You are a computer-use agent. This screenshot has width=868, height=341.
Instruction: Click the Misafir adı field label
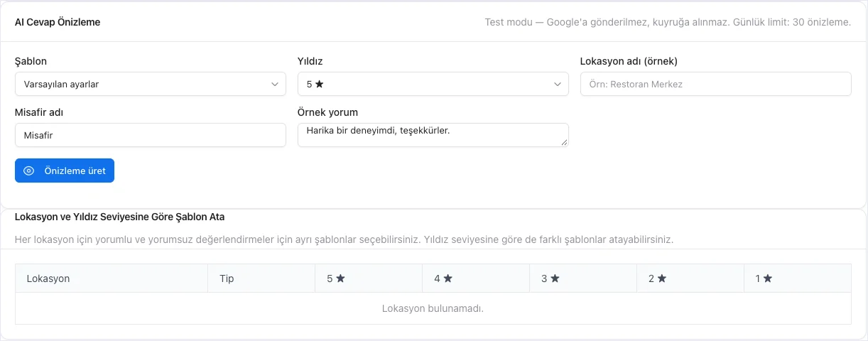tap(40, 112)
